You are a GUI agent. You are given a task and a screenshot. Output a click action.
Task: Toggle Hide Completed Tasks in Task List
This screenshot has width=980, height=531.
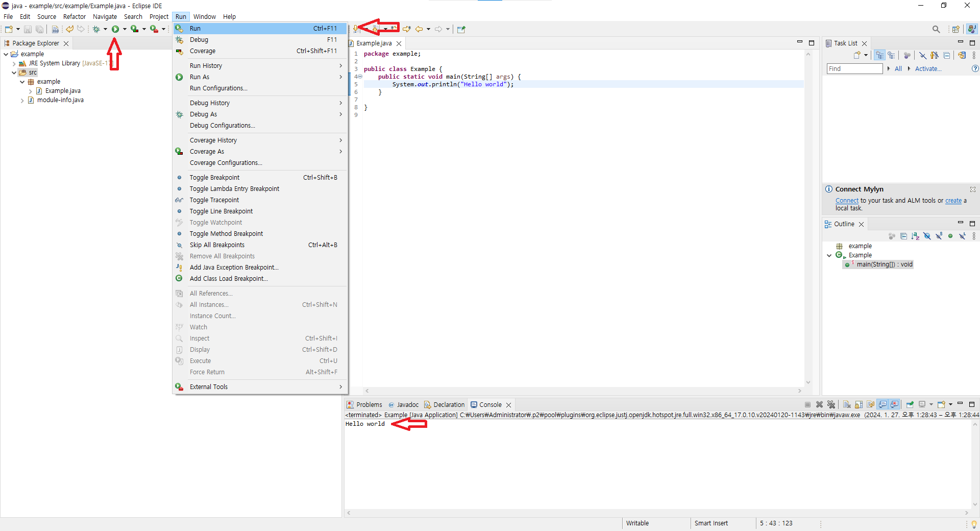click(x=923, y=55)
